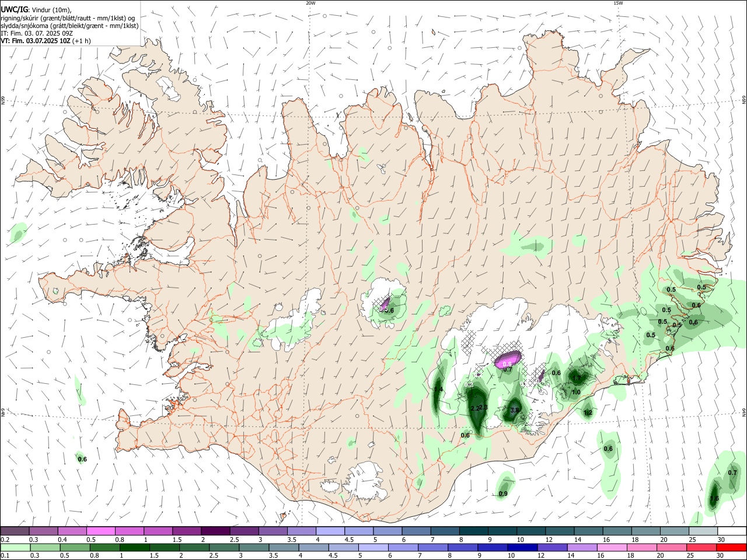Click the pale grey 25 snow legend swatch

pos(703,531)
